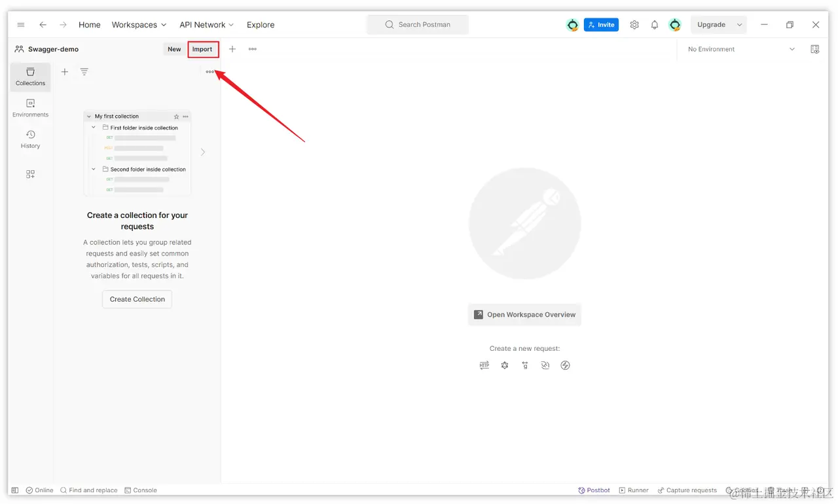The image size is (838, 504).
Task: Click the plus to create a collection
Action: [65, 72]
